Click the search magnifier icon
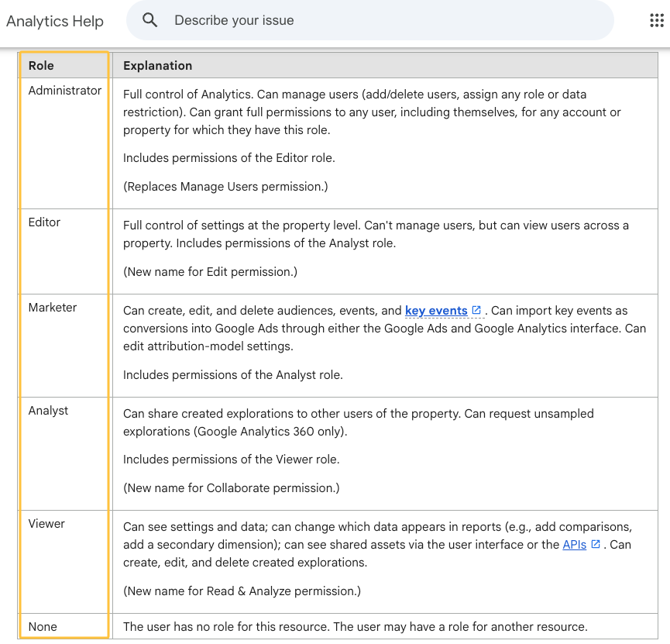The width and height of the screenshot is (670, 644). pyautogui.click(x=149, y=20)
